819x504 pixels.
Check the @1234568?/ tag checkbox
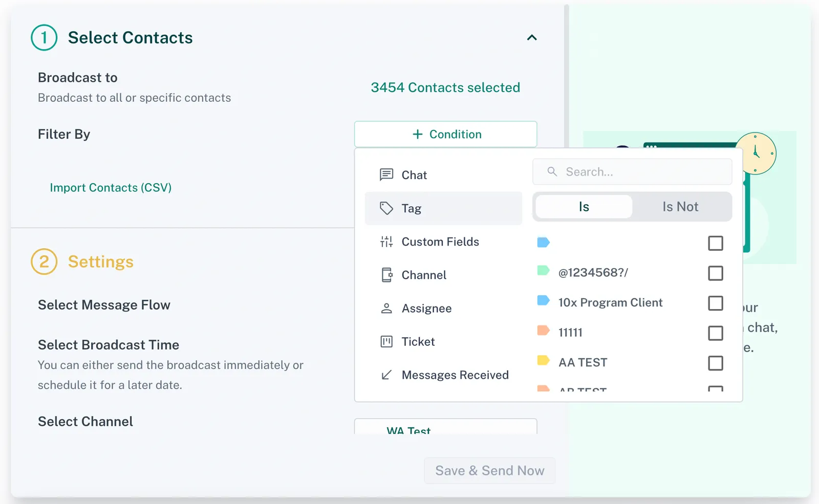point(715,273)
